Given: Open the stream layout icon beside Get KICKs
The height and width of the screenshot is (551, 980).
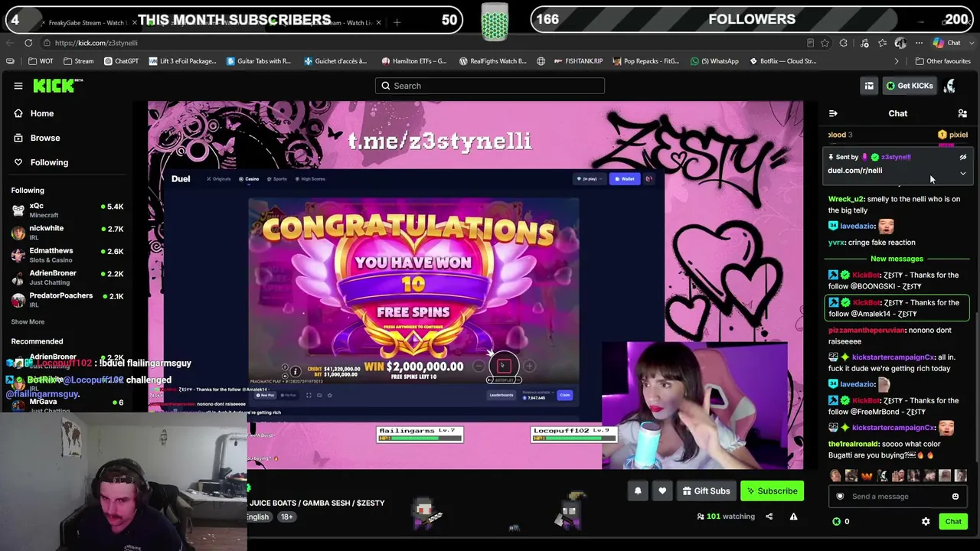Looking at the screenshot, I should [x=869, y=86].
